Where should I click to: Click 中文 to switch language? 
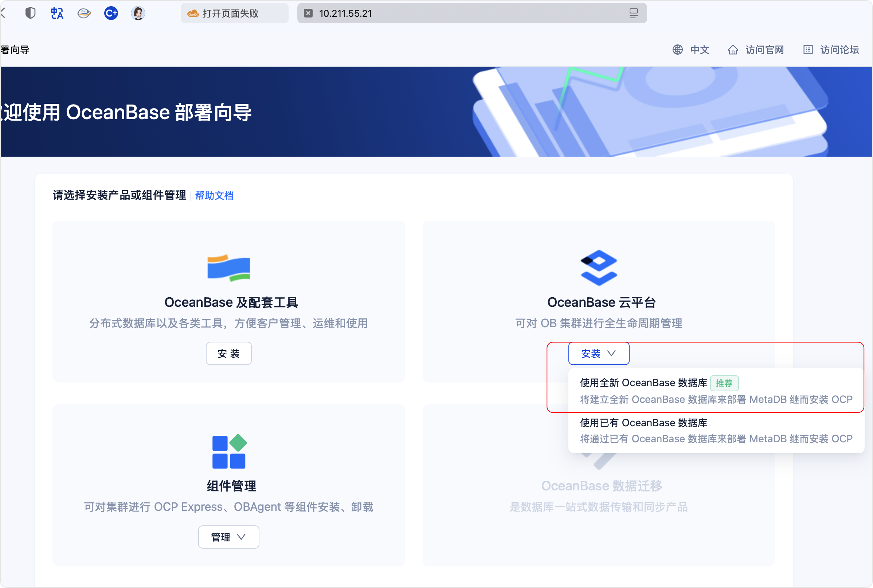coord(700,50)
